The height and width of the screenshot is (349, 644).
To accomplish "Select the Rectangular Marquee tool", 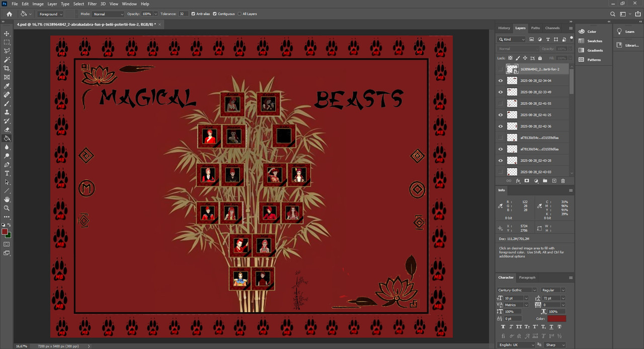I will [x=7, y=42].
